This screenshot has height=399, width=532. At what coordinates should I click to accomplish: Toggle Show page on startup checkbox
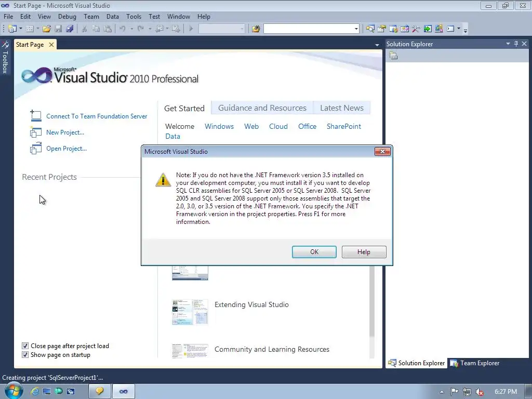tap(25, 354)
